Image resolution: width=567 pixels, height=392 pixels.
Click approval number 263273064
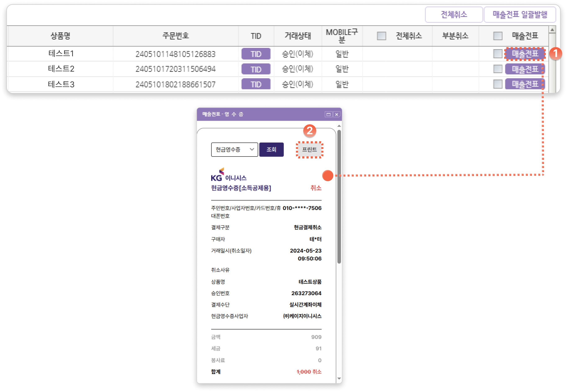(x=306, y=293)
